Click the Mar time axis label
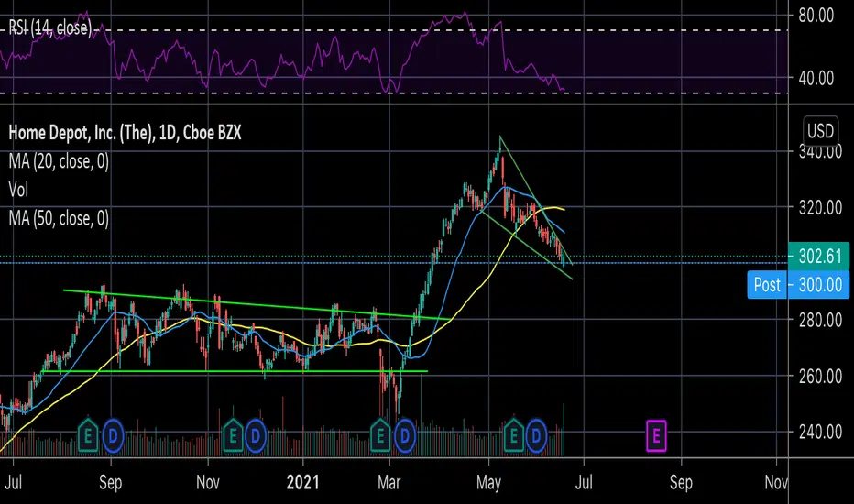 389,482
